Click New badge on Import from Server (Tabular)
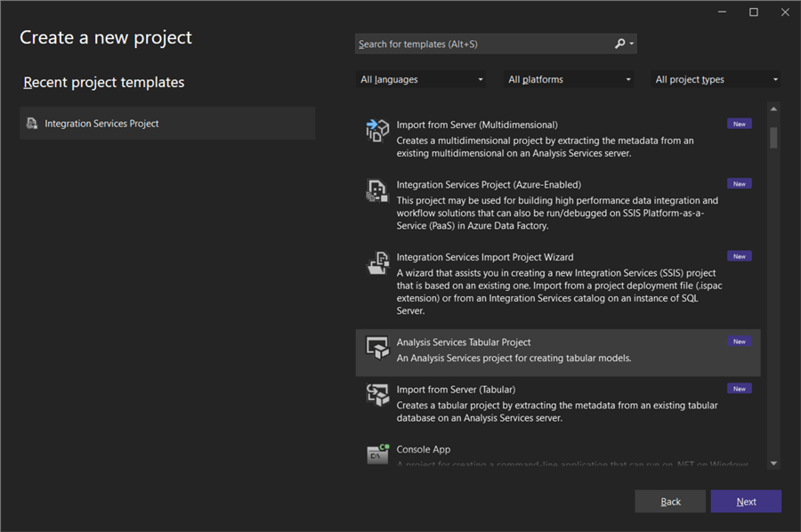The width and height of the screenshot is (801, 532). tap(740, 389)
